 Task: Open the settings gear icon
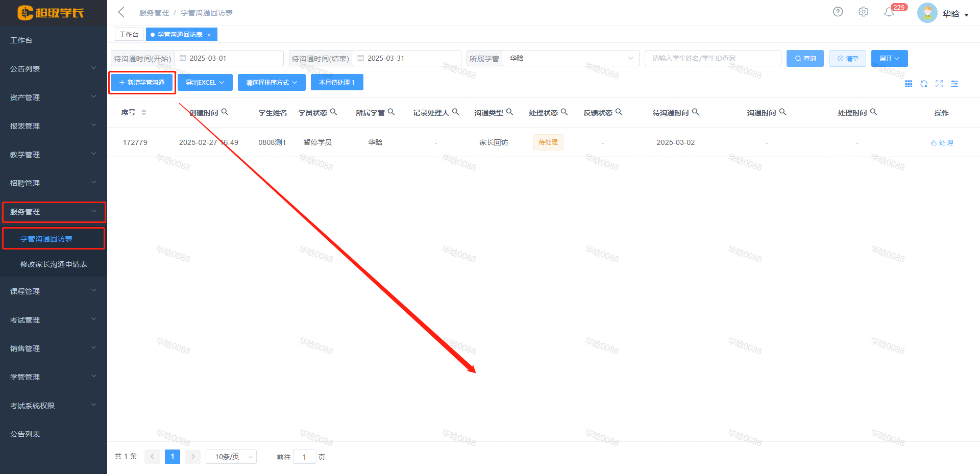pyautogui.click(x=864, y=11)
